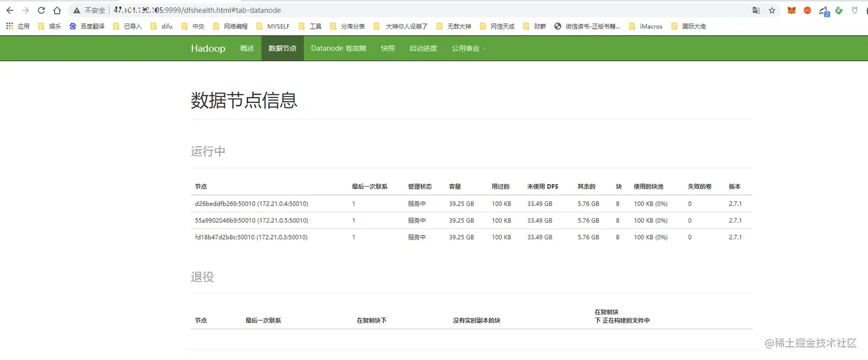This screenshot has height=360, width=868.
Task: Click the translate page icon in address bar
Action: [x=756, y=10]
